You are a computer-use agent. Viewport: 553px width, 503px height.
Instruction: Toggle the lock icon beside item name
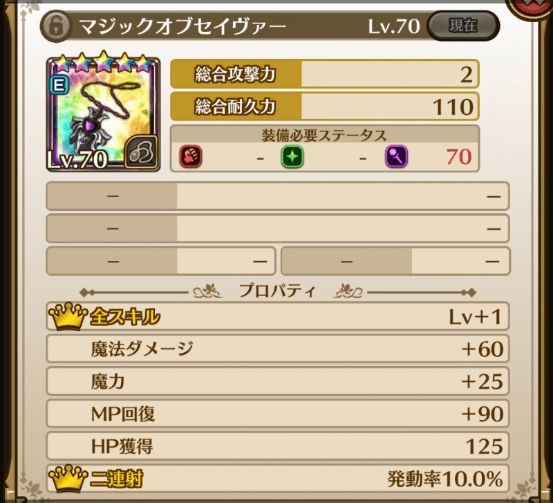tap(56, 26)
